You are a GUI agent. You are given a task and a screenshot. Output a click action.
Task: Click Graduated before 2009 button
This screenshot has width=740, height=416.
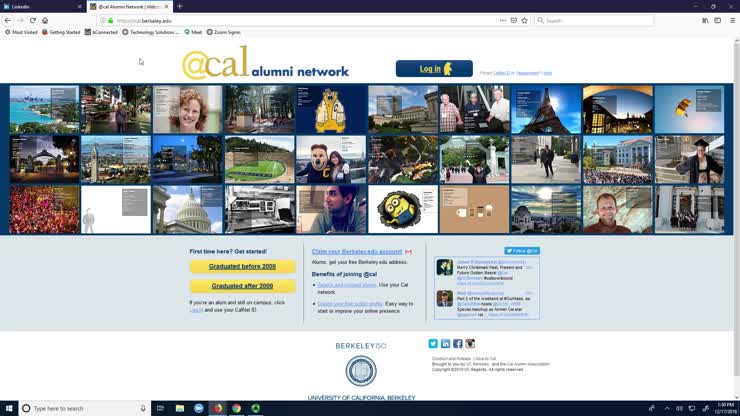pos(243,266)
